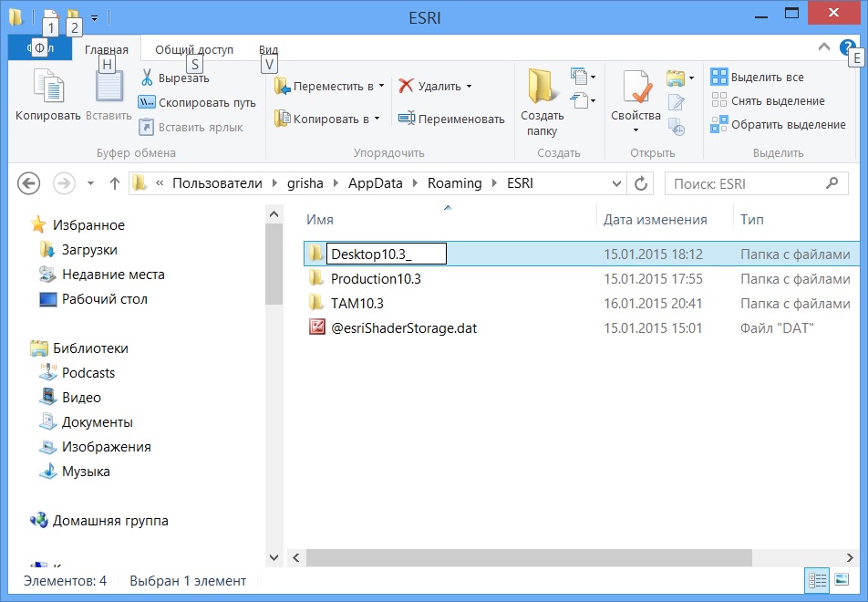Open the Копировать в dropdown
The width and height of the screenshot is (868, 602).
coord(327,119)
